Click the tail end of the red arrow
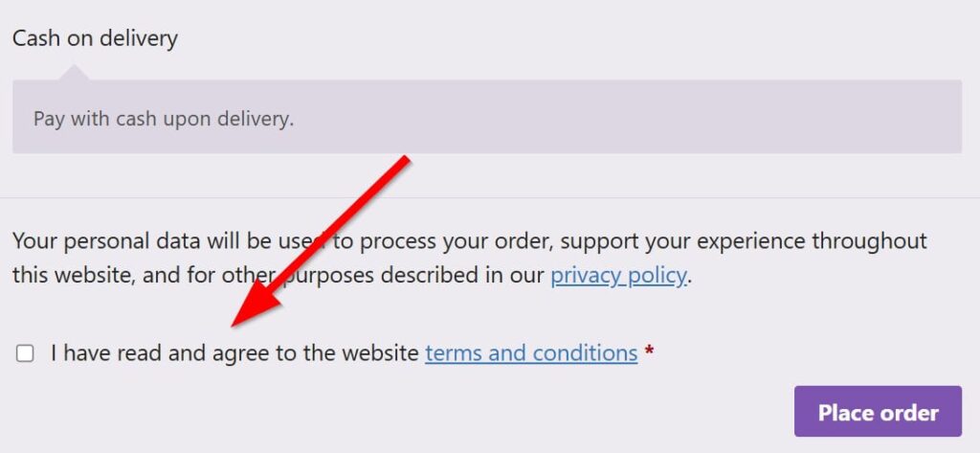Viewport: 980px width, 453px height. tap(405, 162)
